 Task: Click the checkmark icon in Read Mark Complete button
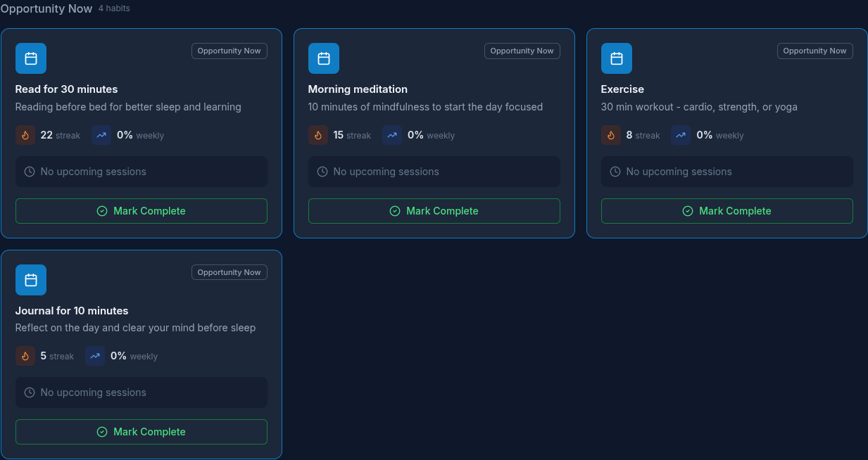tap(102, 211)
